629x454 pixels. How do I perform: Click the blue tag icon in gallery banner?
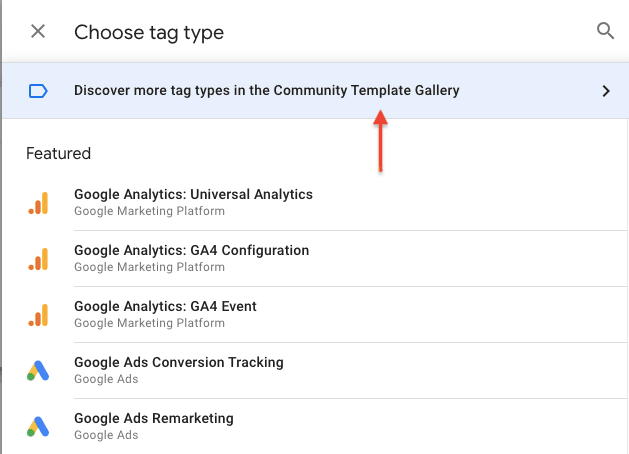tap(38, 91)
